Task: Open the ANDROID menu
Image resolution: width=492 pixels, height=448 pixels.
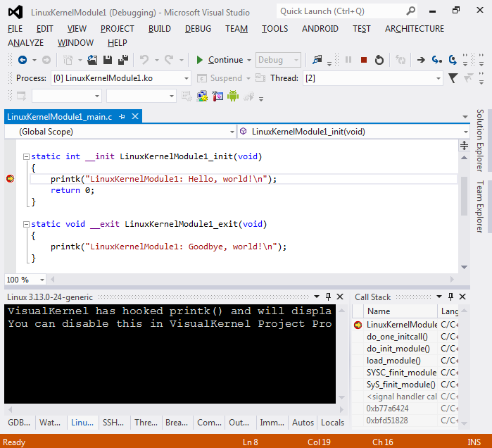Action: [320, 29]
